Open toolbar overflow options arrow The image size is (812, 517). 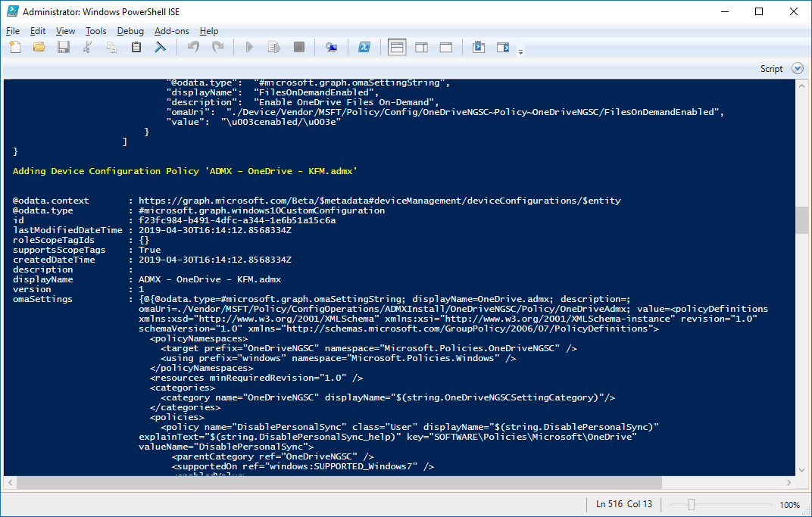[x=520, y=51]
